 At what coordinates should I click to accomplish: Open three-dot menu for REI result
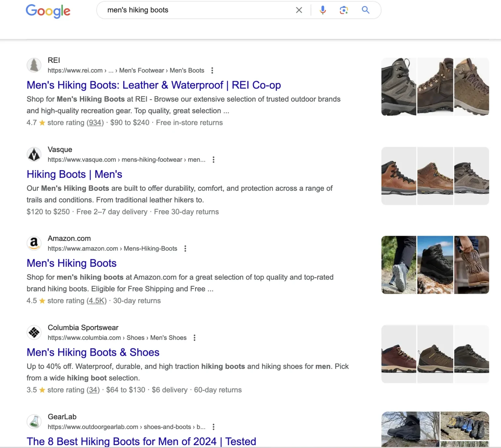pos(212,70)
